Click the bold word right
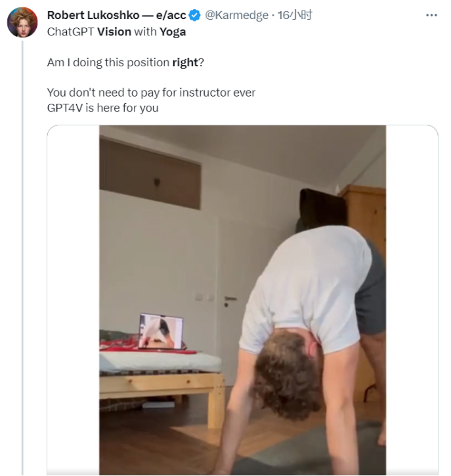The image size is (451, 476). [x=184, y=62]
